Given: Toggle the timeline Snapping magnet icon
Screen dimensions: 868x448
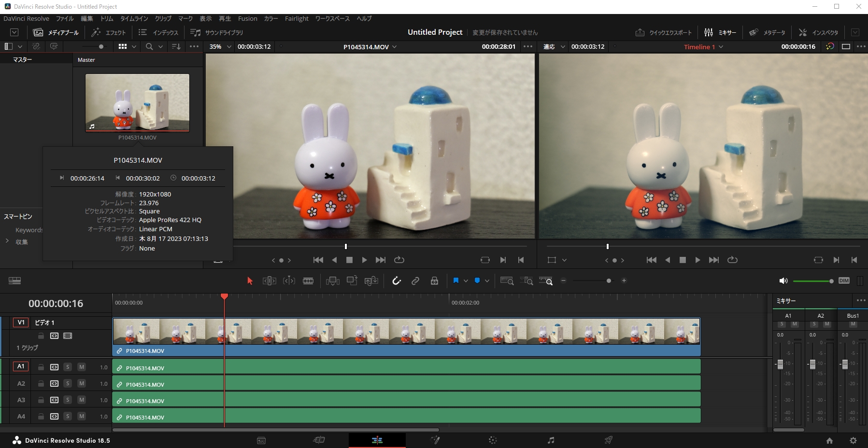Looking at the screenshot, I should [x=397, y=281].
